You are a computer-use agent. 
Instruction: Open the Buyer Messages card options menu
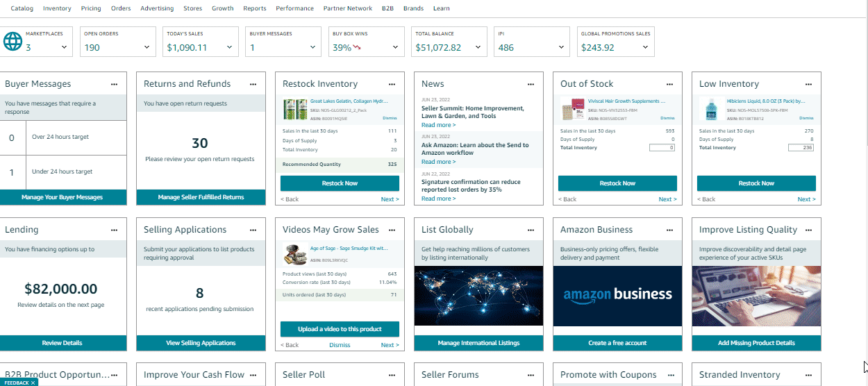tap(115, 84)
